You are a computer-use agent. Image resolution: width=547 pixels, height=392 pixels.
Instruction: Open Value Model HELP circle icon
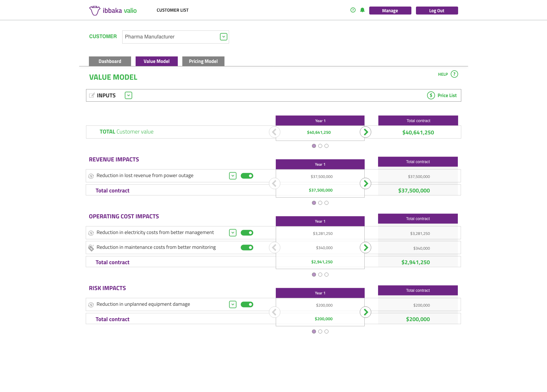[x=454, y=74]
